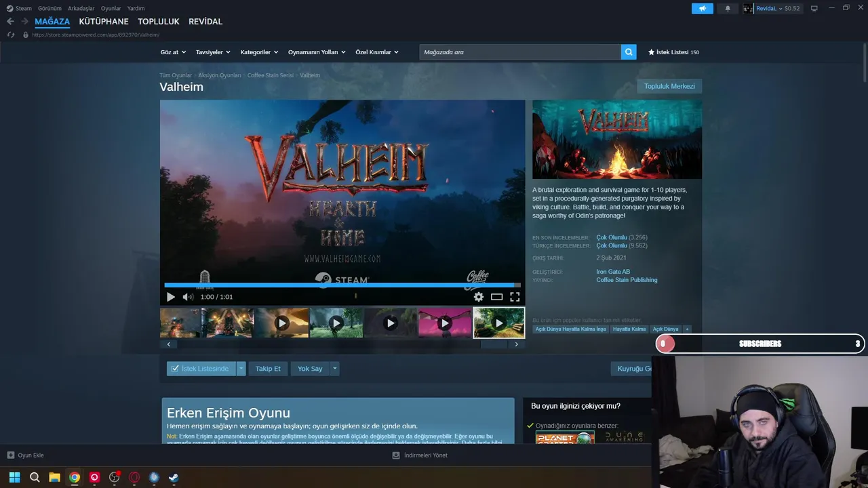Open Valheim capsule header image

click(617, 140)
